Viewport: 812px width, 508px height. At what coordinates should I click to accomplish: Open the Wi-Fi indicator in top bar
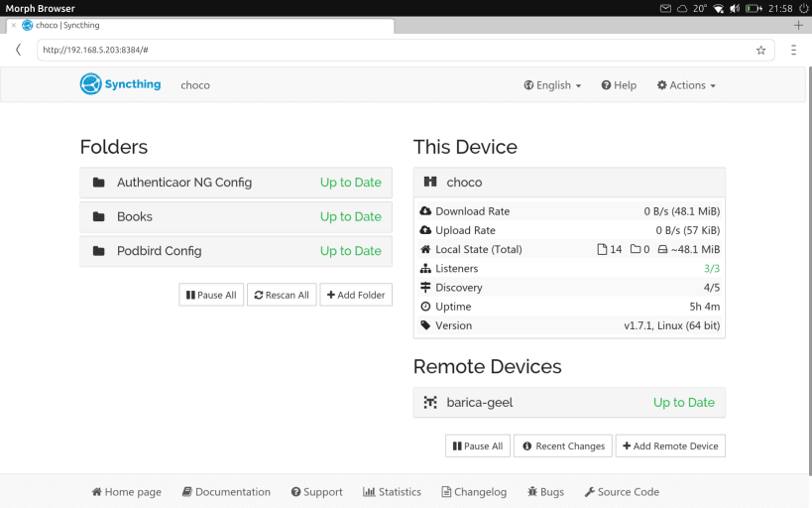click(x=718, y=8)
